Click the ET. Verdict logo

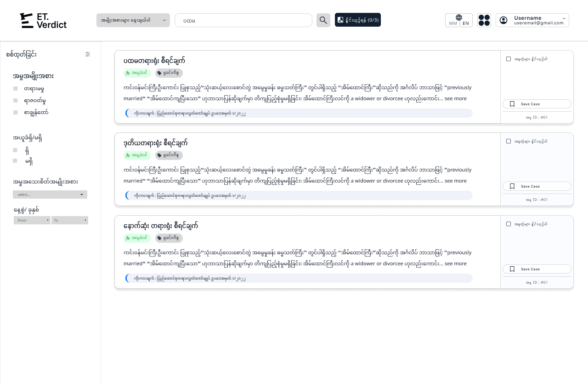tap(43, 20)
